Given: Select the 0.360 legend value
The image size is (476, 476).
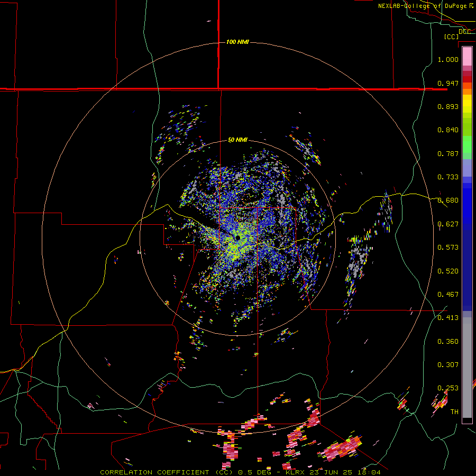Looking at the screenshot, I should 448,342.
